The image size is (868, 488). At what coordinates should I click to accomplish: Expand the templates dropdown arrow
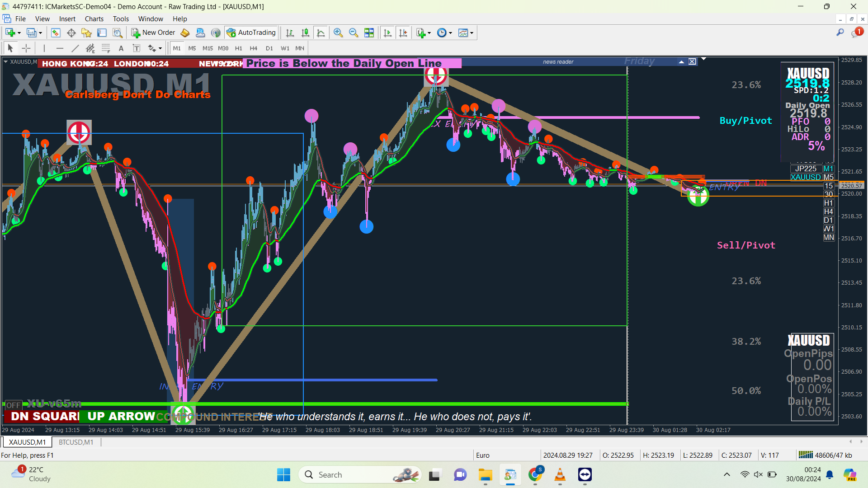472,33
